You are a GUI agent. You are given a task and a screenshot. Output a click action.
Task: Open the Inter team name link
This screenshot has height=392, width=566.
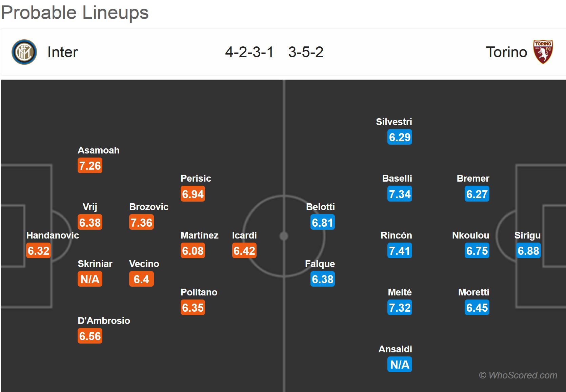point(63,52)
